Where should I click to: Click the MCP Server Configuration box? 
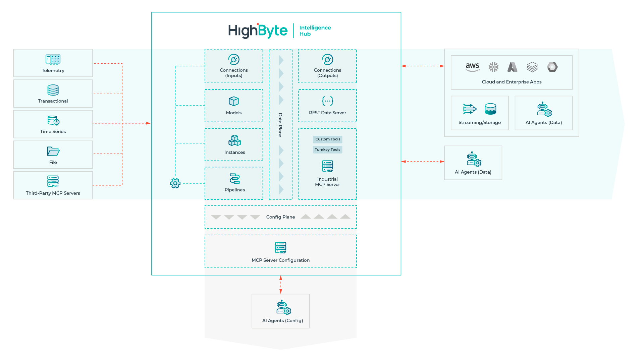point(281,251)
